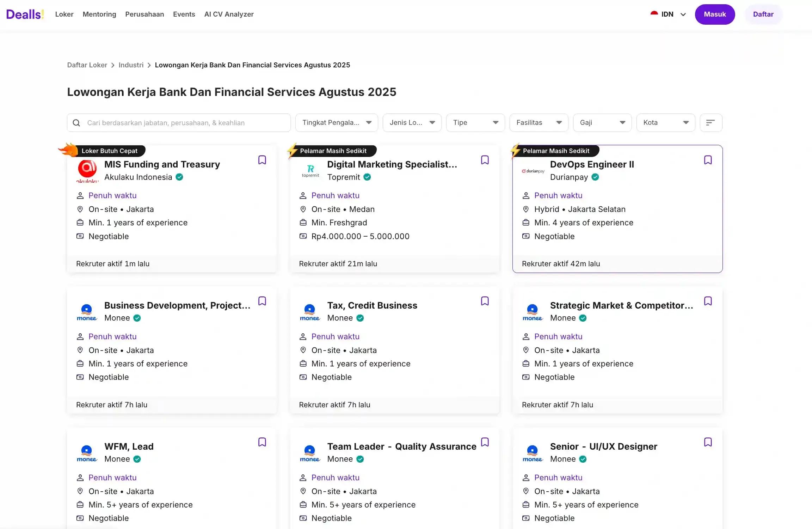This screenshot has height=529, width=812.
Task: Click the search magnifier icon
Action: click(x=76, y=123)
